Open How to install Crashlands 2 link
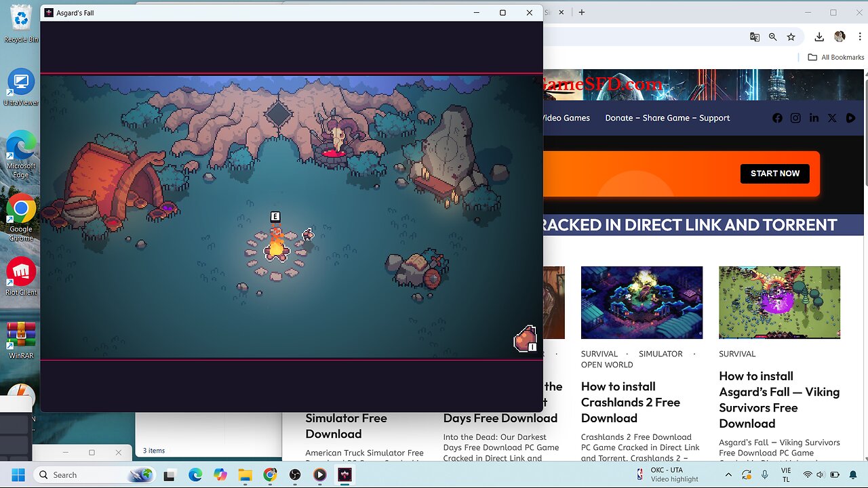Screen dimensions: 868x488 click(x=631, y=402)
